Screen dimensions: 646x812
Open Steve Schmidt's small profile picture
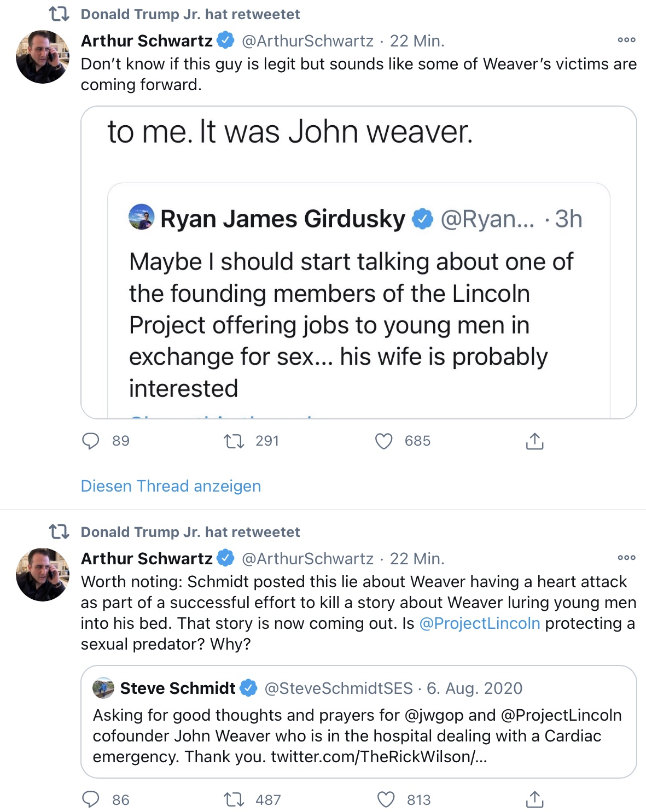click(103, 688)
